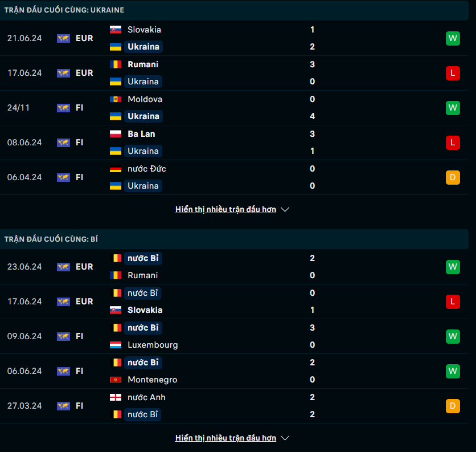Click the Montenegro flag icon

[x=116, y=380]
